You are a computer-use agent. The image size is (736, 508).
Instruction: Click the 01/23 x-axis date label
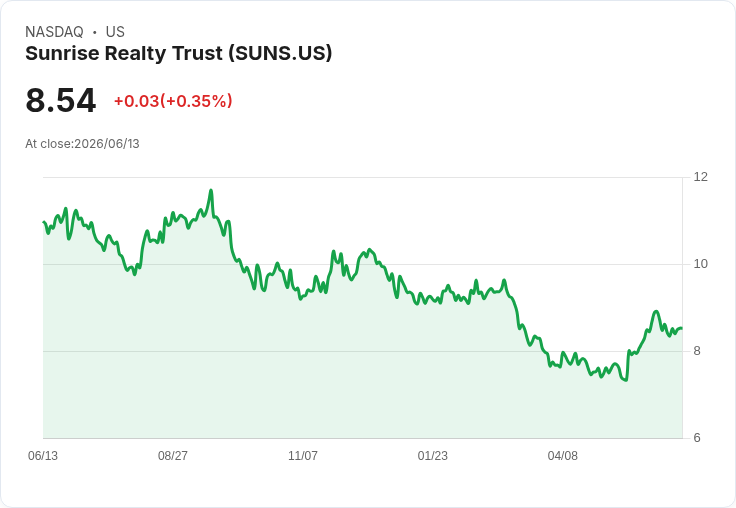pos(433,455)
